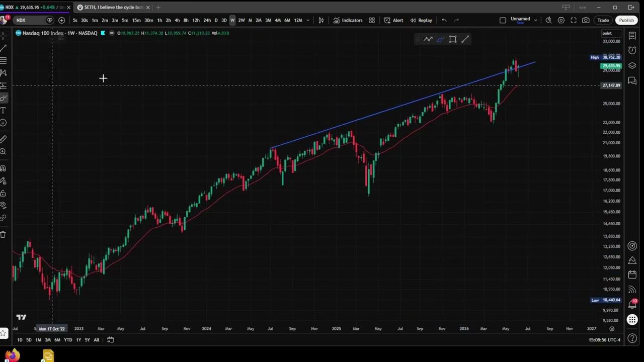Open a new tab with the plus button
This screenshot has width=644, height=362.
pos(158,7)
